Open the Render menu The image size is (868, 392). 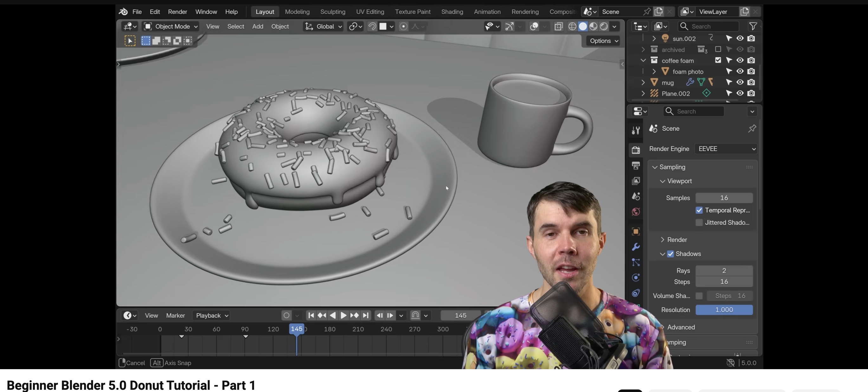(x=177, y=12)
